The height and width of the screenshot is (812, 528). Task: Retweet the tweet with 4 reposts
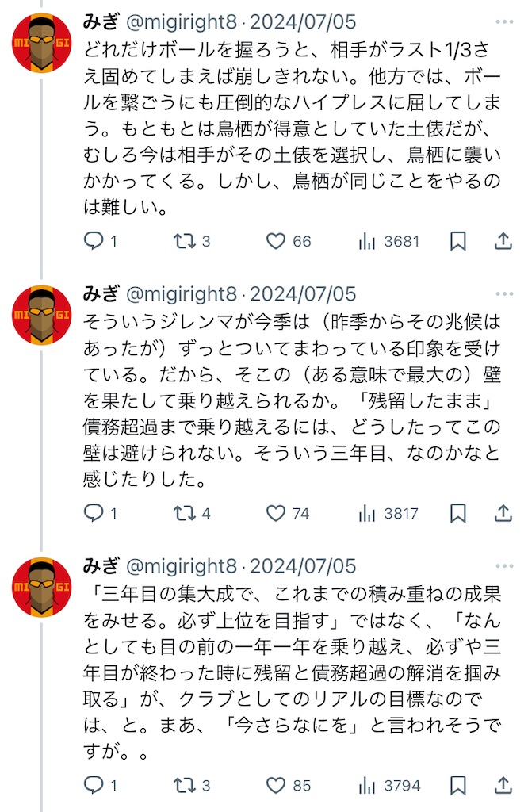(x=185, y=514)
